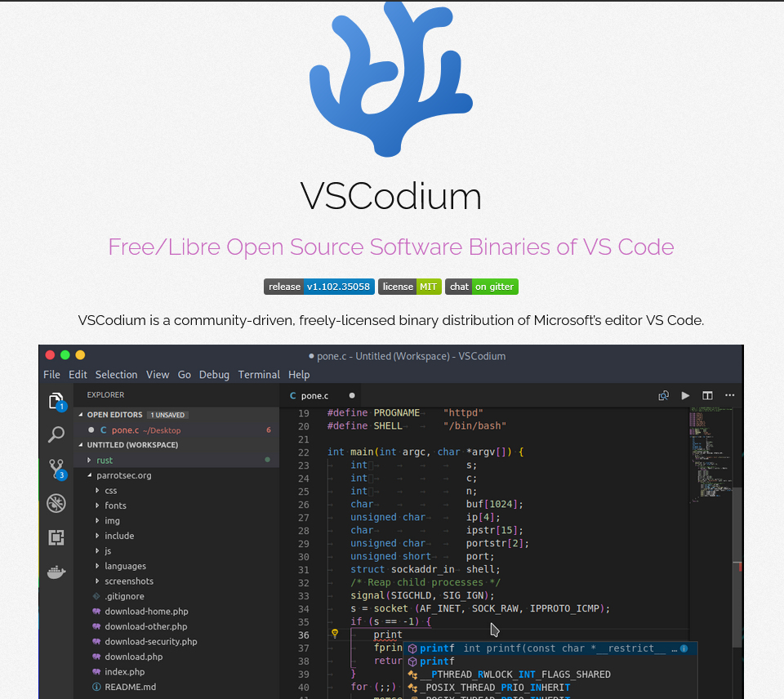Click the 1 UNSAVED badge

[167, 415]
